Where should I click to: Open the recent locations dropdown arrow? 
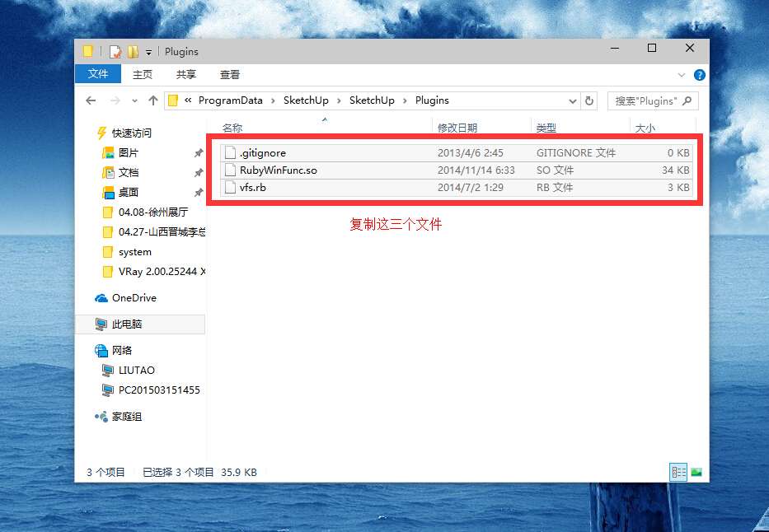click(x=134, y=101)
